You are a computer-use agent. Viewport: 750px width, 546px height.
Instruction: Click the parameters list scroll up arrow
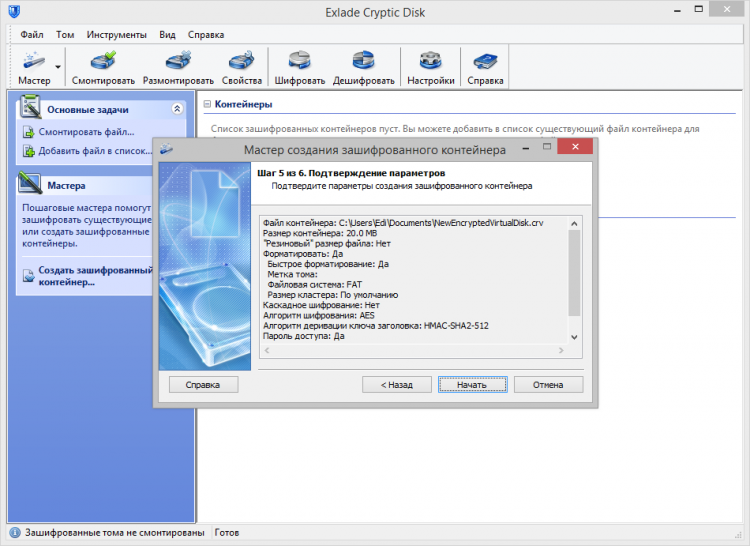pos(574,223)
